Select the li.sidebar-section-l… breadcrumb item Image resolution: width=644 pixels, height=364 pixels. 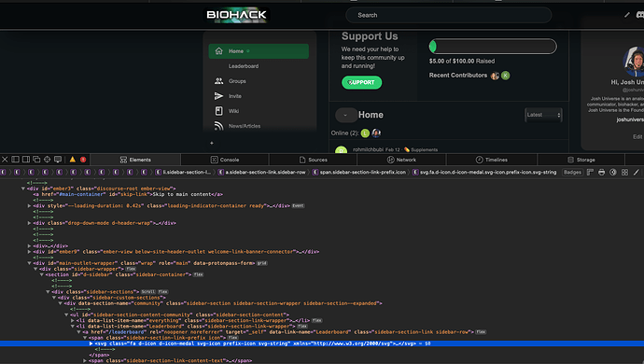(183, 172)
